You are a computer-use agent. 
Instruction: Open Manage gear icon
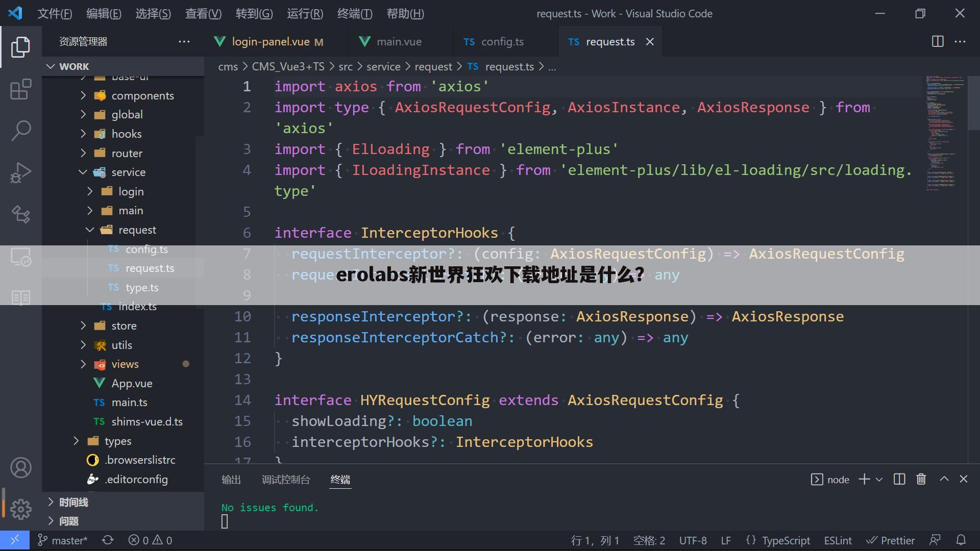click(20, 509)
